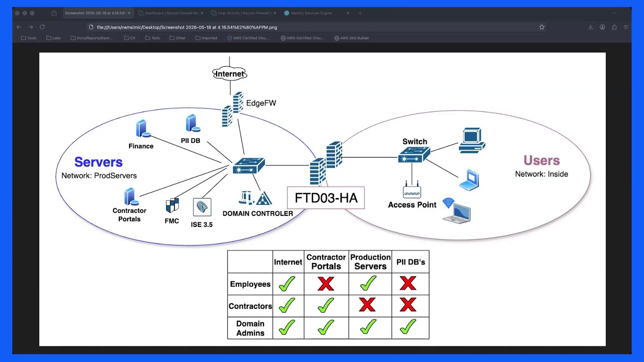The height and width of the screenshot is (362, 644).
Task: Click the "Network: ProdServers" label
Action: [99, 176]
